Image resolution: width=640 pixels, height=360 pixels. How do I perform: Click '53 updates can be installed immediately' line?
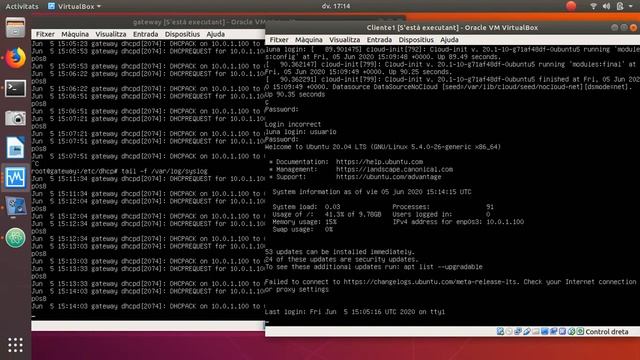click(x=340, y=252)
